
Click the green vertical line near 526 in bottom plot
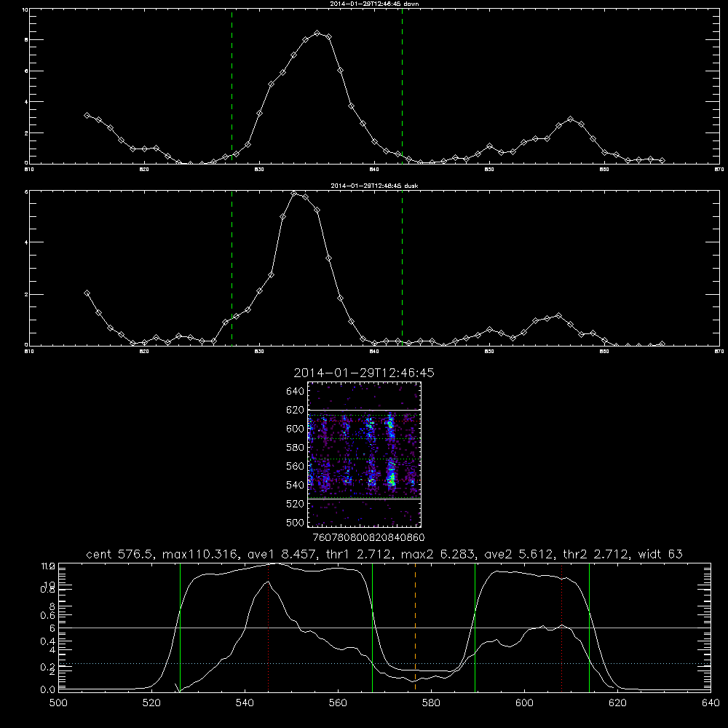click(180, 627)
